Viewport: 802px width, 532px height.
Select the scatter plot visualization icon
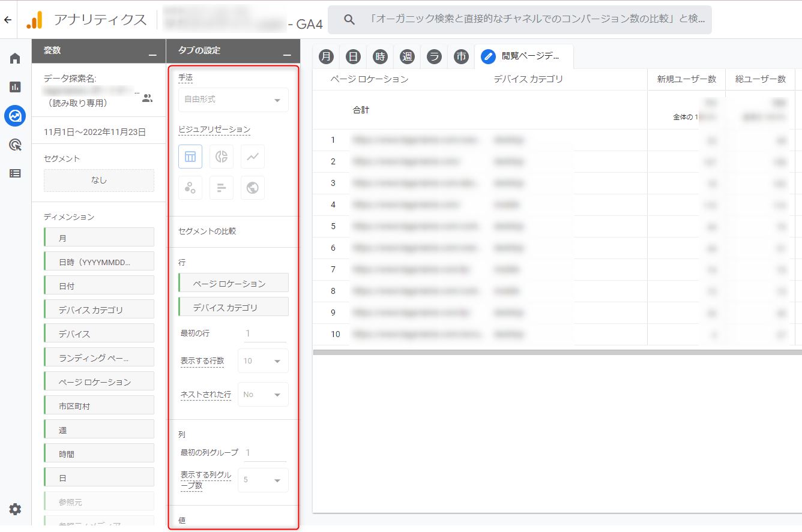tap(190, 188)
